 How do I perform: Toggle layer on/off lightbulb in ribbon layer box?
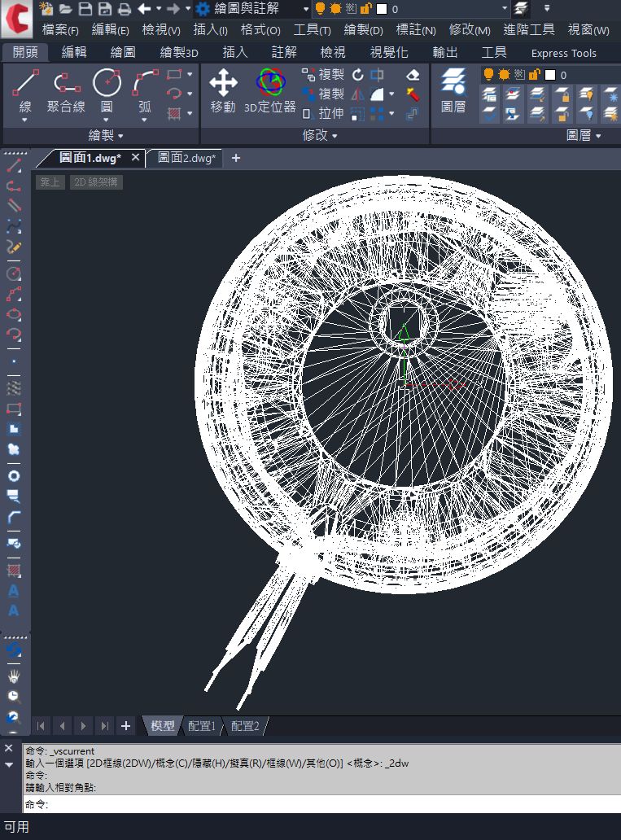tap(488, 74)
